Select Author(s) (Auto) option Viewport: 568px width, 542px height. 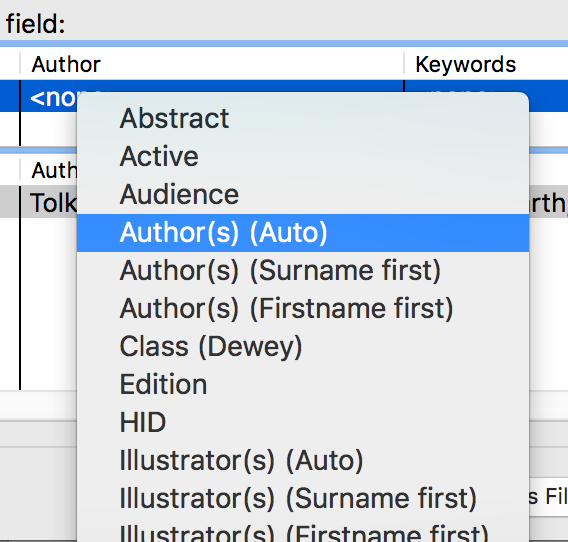point(303,233)
